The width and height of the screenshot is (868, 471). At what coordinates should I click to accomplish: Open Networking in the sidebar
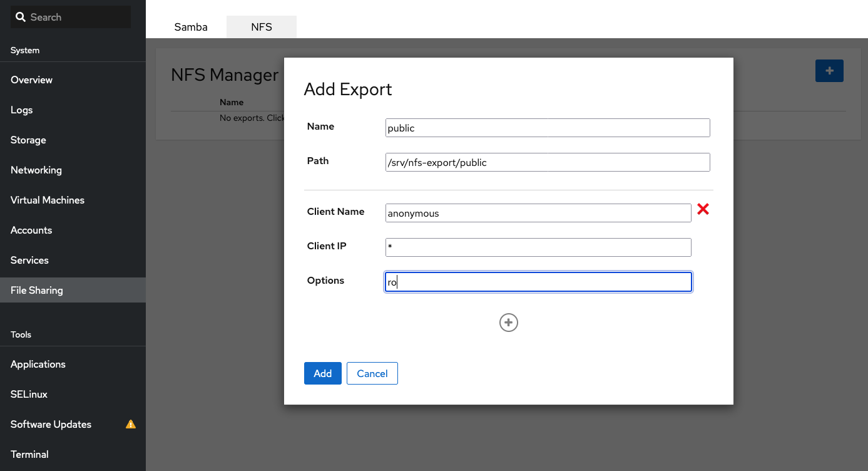click(x=73, y=170)
